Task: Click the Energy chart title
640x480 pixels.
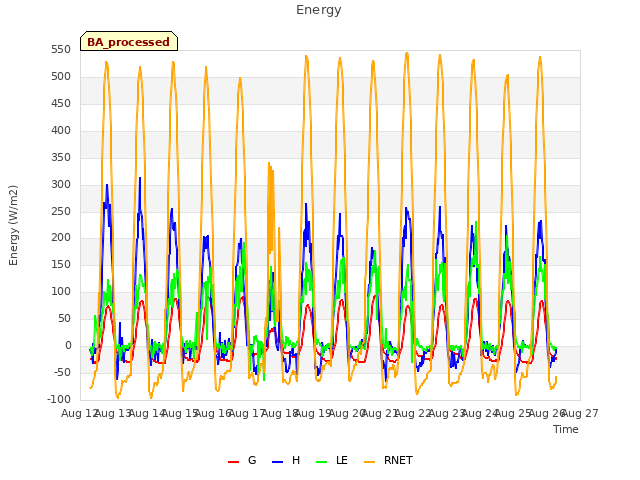Action: 318,10
